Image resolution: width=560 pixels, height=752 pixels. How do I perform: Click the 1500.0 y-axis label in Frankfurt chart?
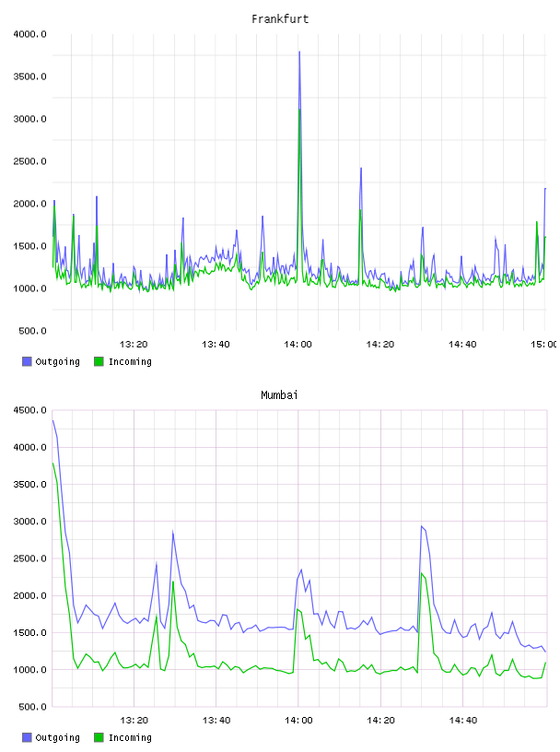click(x=29, y=246)
